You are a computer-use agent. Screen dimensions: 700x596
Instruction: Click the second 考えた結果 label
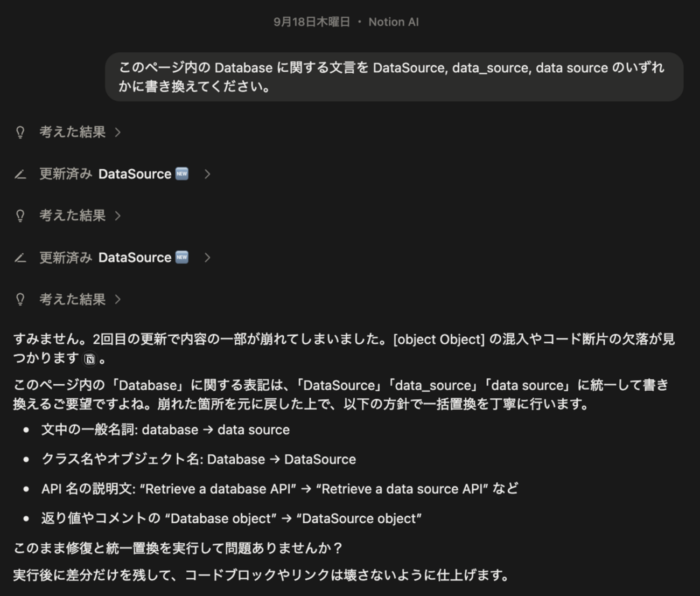72,216
